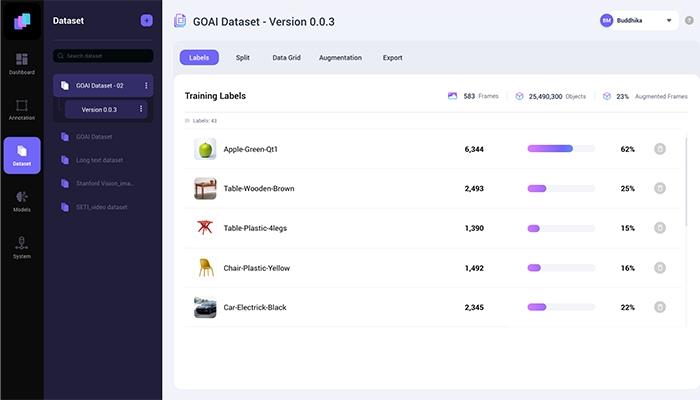Click the Table-Plastic-4legs thumbnail
Screen dimensions: 700x400
coord(205,228)
